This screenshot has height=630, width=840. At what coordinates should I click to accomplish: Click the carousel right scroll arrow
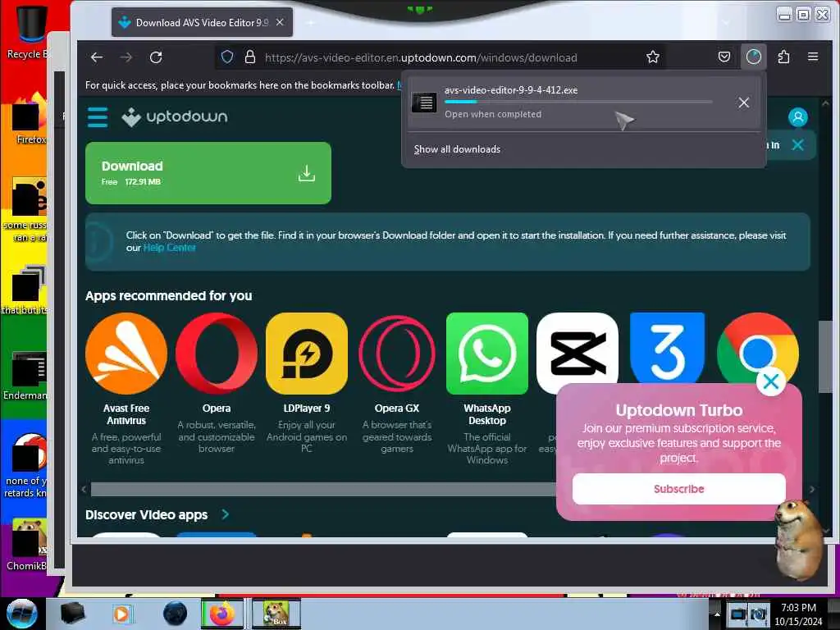click(x=812, y=489)
